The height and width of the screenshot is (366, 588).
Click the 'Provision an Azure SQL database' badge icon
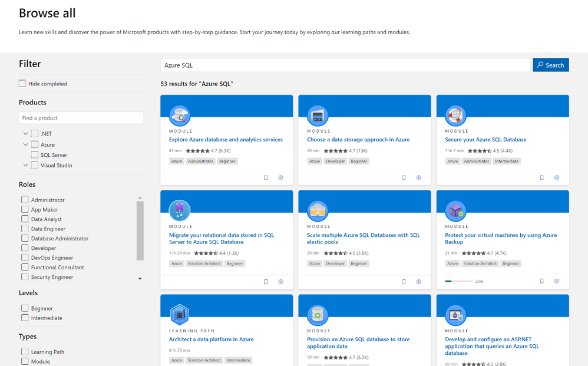(x=318, y=315)
